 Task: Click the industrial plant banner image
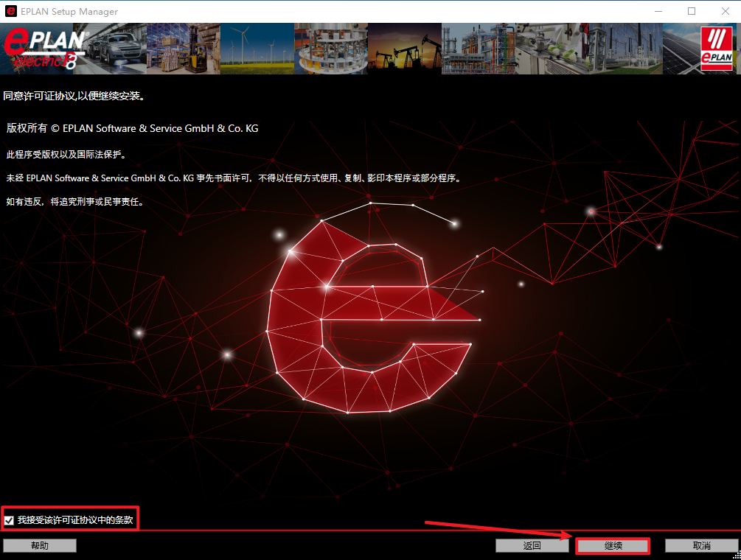coord(478,48)
